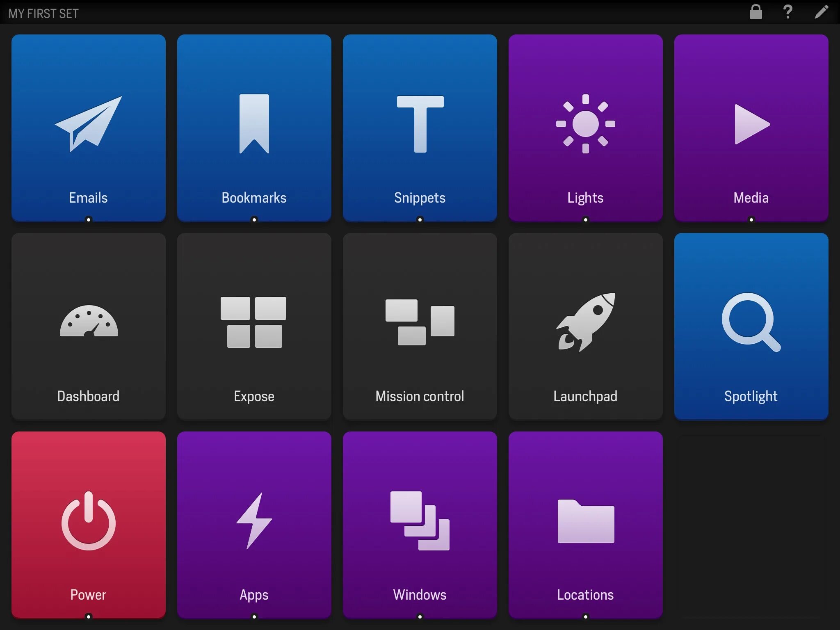Open the Snippets text tile

[x=420, y=127]
